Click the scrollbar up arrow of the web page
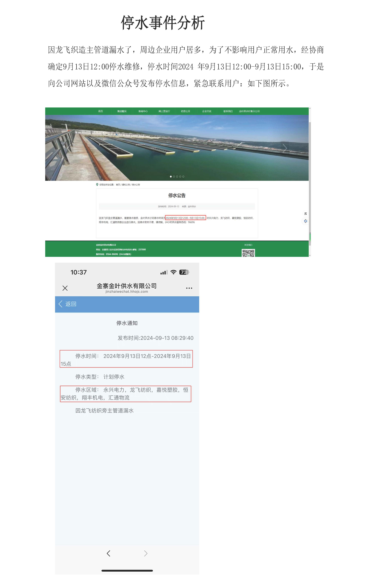The image size is (381, 588). tap(310, 108)
